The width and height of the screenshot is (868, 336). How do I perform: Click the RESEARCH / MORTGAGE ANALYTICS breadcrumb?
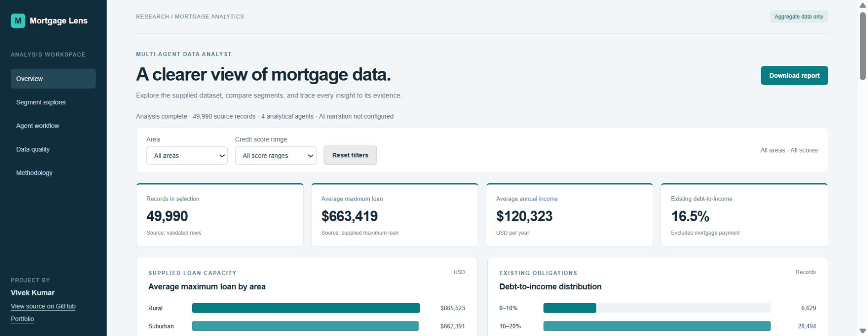coord(190,16)
